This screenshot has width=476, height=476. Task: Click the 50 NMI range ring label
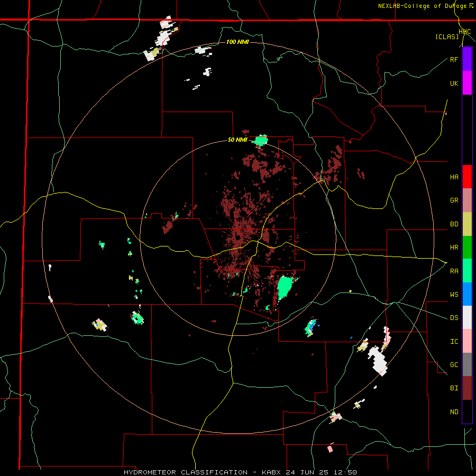[x=237, y=140]
